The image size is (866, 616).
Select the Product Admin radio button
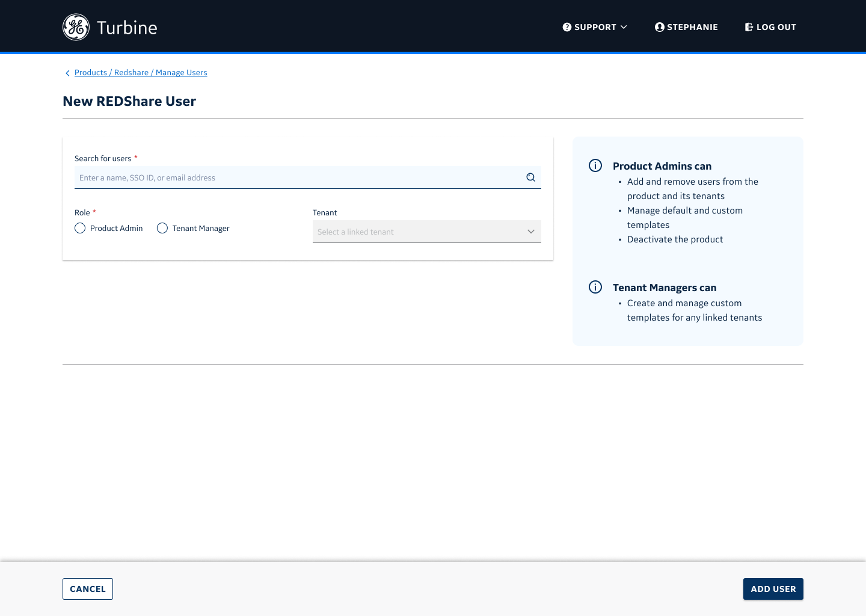tap(80, 228)
